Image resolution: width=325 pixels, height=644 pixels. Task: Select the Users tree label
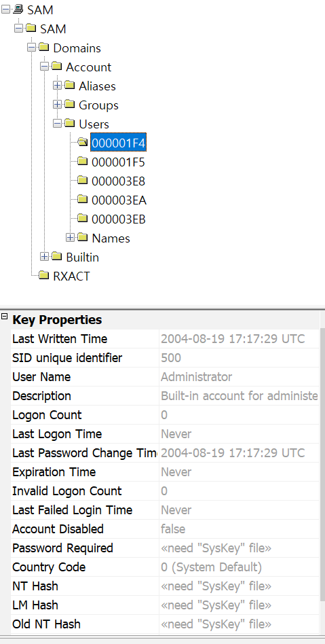[94, 124]
